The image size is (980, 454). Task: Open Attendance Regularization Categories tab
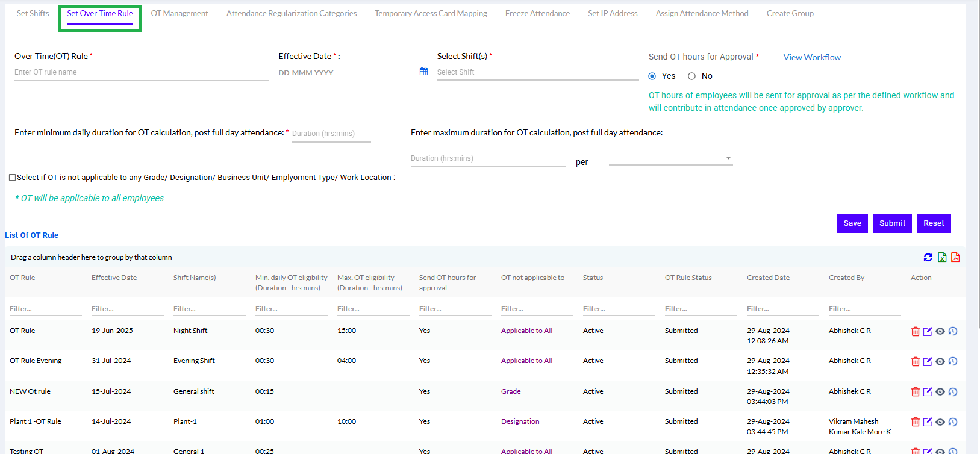tap(292, 13)
